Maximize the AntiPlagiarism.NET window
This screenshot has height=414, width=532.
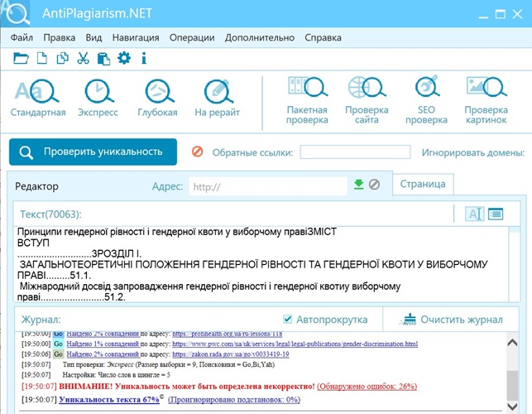coord(500,14)
